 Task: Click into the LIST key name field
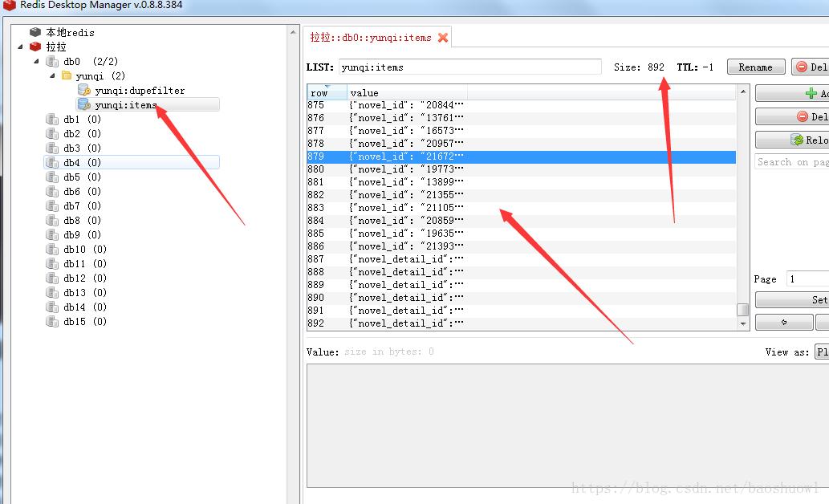[x=469, y=67]
